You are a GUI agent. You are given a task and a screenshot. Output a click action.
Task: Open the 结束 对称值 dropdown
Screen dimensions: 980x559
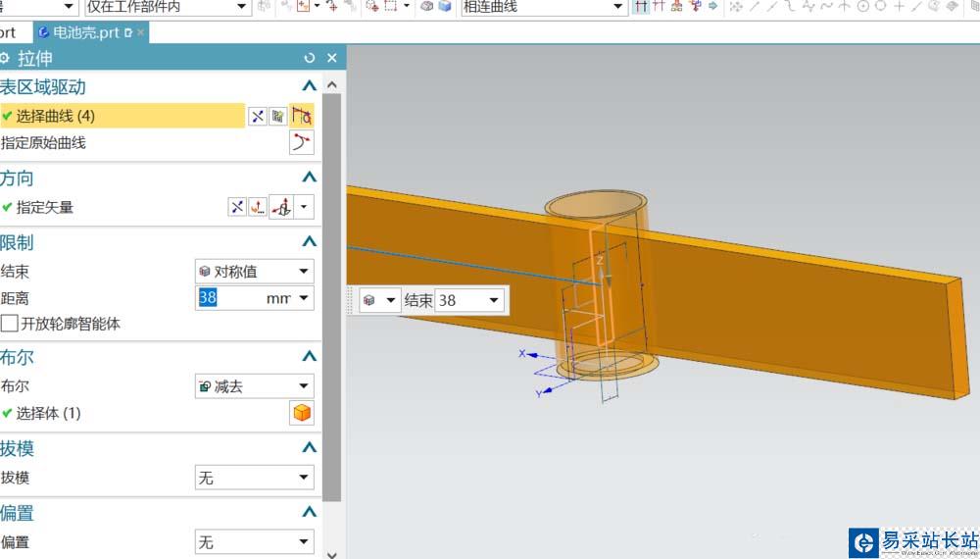pyautogui.click(x=255, y=272)
